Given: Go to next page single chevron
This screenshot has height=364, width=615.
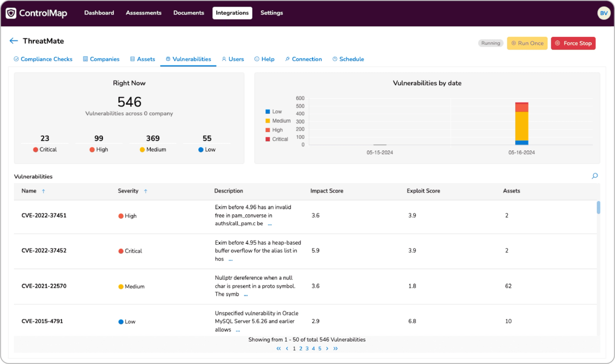Looking at the screenshot, I should pos(327,349).
